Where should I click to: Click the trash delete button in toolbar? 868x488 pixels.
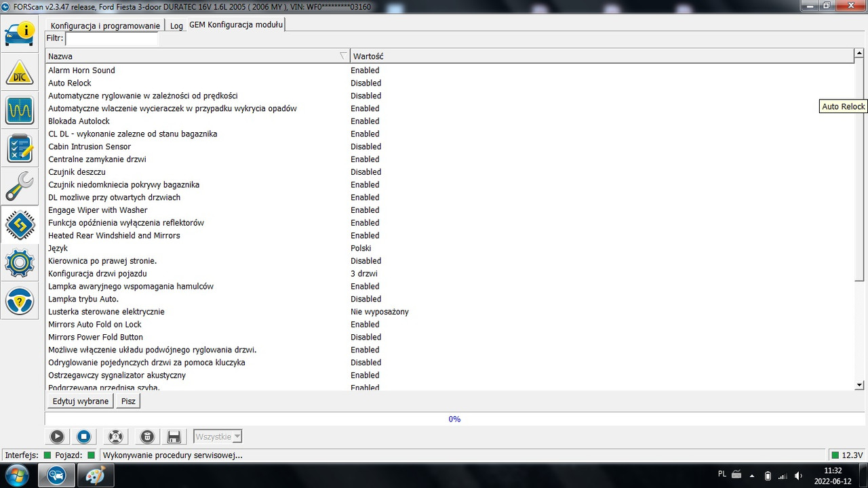(x=147, y=437)
